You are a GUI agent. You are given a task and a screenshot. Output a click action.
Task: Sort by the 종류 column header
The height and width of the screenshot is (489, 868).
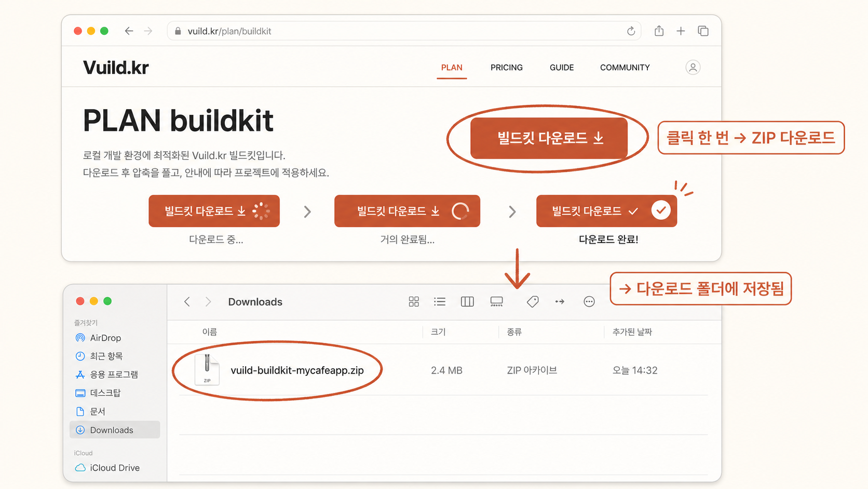(514, 332)
